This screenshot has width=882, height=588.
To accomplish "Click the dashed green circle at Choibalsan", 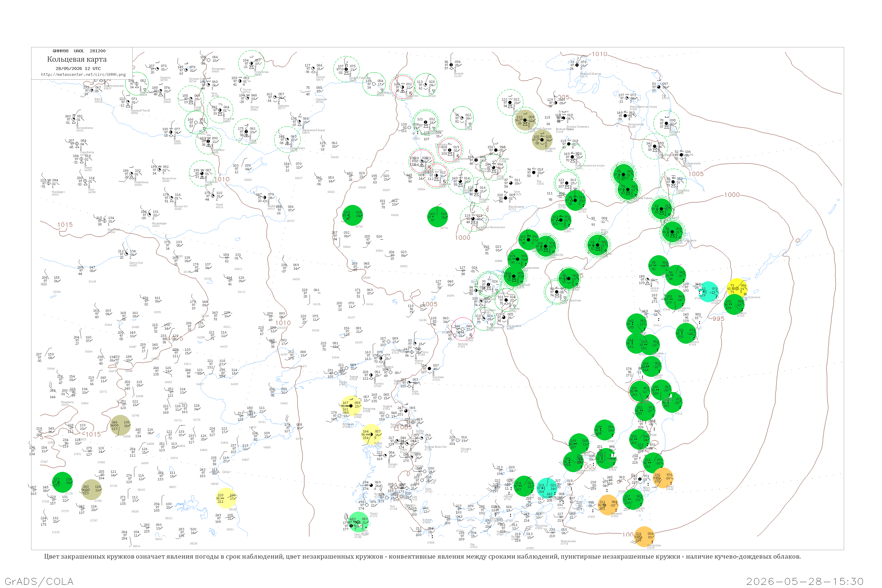I will (202, 173).
